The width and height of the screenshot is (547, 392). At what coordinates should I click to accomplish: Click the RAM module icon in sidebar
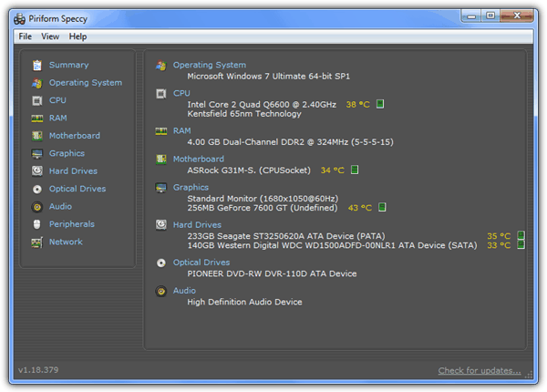click(x=37, y=119)
